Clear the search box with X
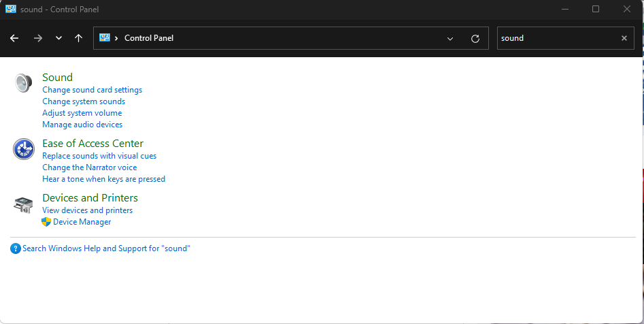This screenshot has width=644, height=324. click(x=624, y=38)
